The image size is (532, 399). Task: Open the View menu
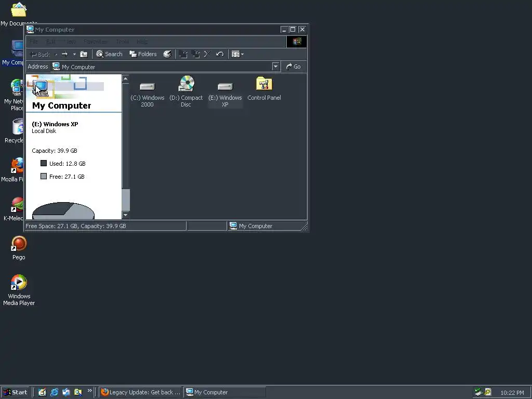tap(70, 42)
